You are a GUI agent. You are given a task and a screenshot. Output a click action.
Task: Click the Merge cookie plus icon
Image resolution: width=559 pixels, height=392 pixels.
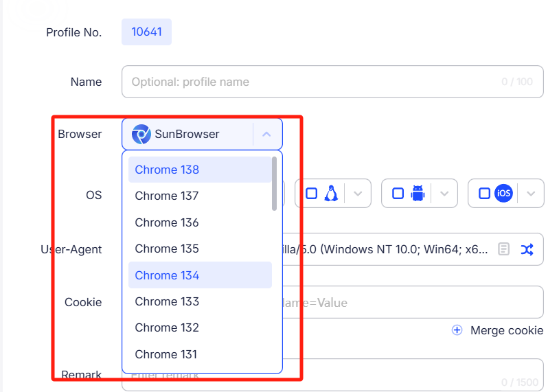tap(457, 330)
